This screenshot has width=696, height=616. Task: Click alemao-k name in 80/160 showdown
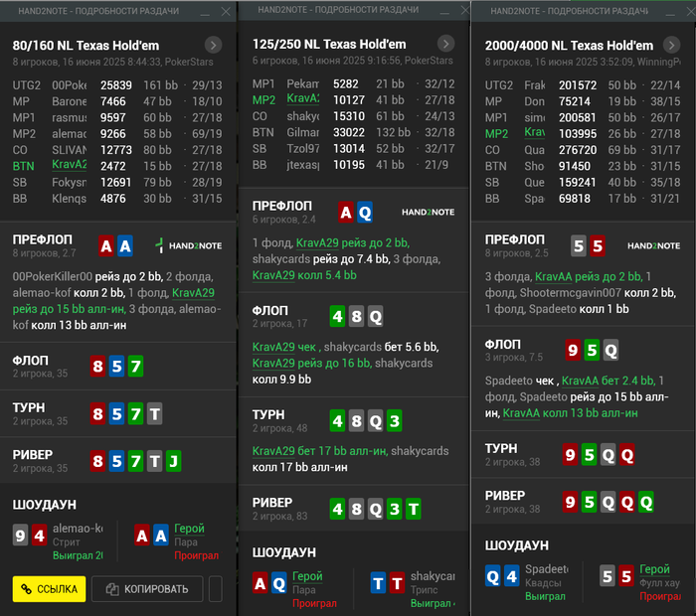click(x=78, y=529)
